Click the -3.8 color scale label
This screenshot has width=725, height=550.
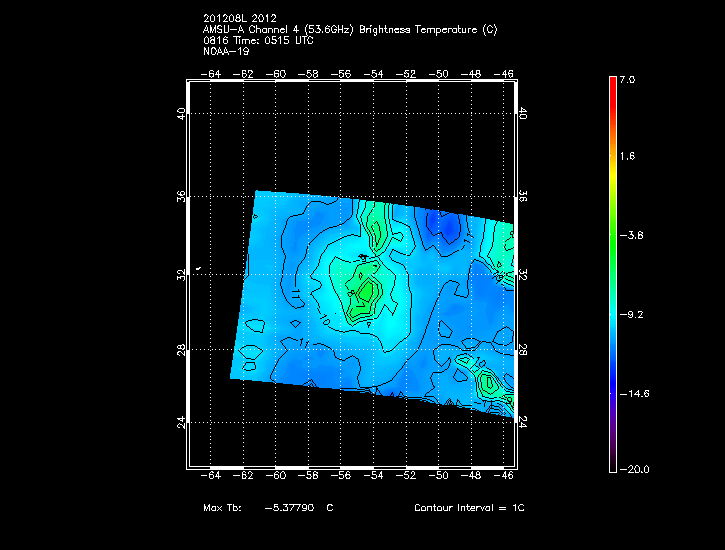pos(629,236)
